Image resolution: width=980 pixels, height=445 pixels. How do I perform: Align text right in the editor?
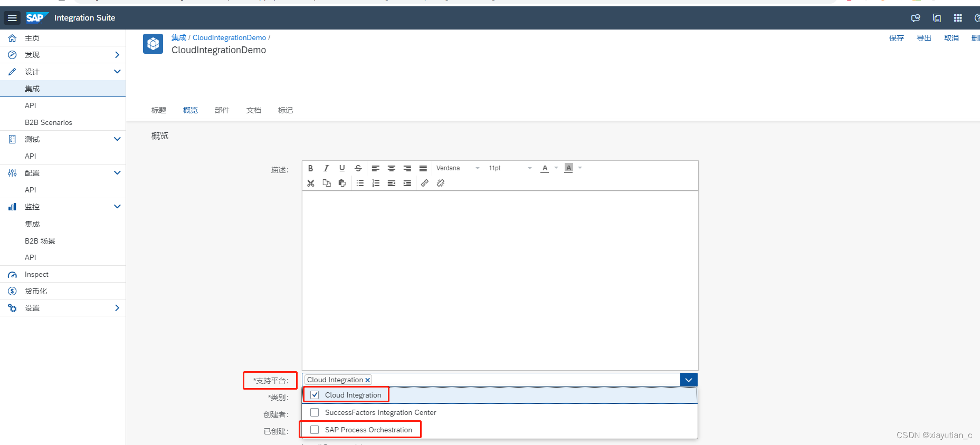[407, 168]
